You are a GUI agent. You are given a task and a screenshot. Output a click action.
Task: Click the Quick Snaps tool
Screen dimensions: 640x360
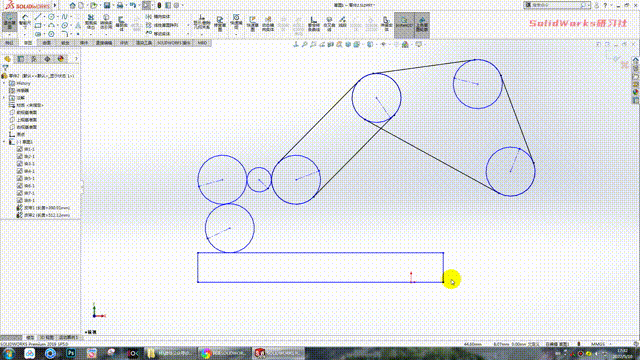(x=236, y=21)
